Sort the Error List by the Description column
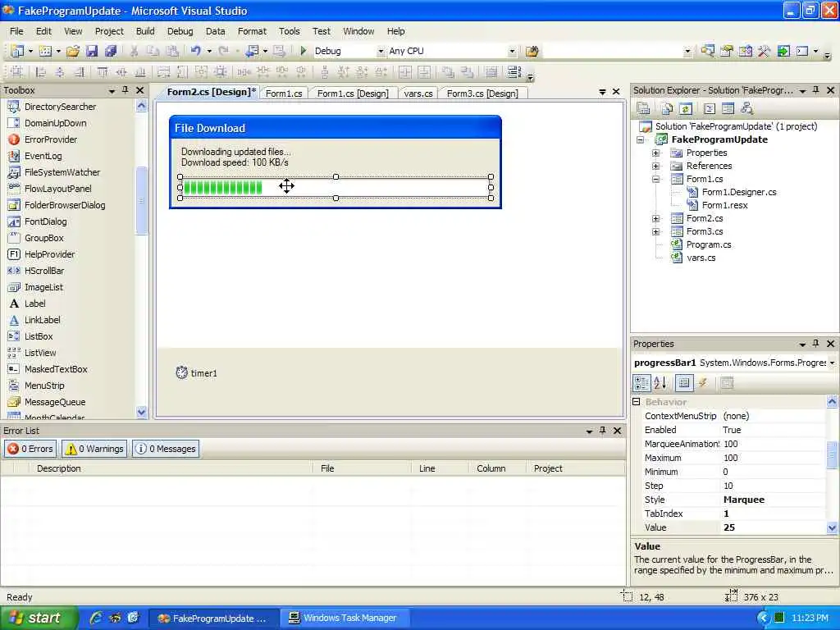 (170, 468)
